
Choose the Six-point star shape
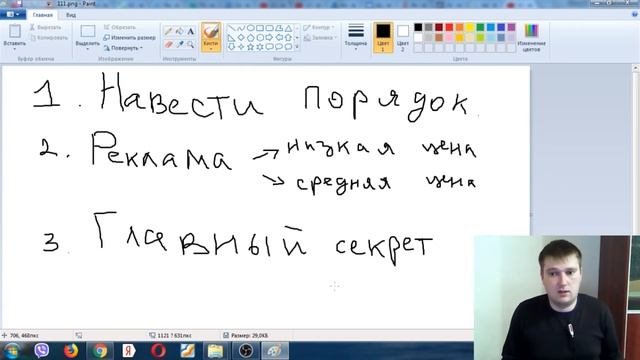coord(260,47)
